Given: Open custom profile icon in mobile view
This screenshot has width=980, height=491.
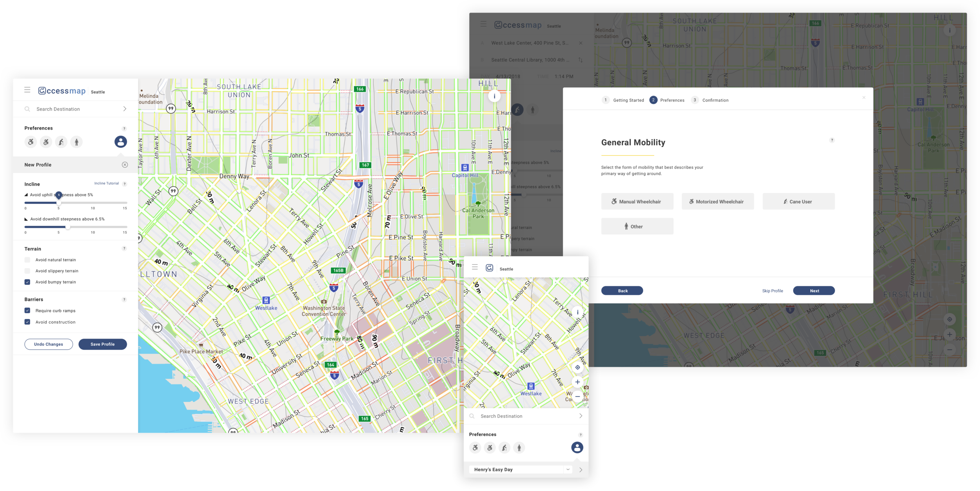Looking at the screenshot, I should pyautogui.click(x=577, y=448).
